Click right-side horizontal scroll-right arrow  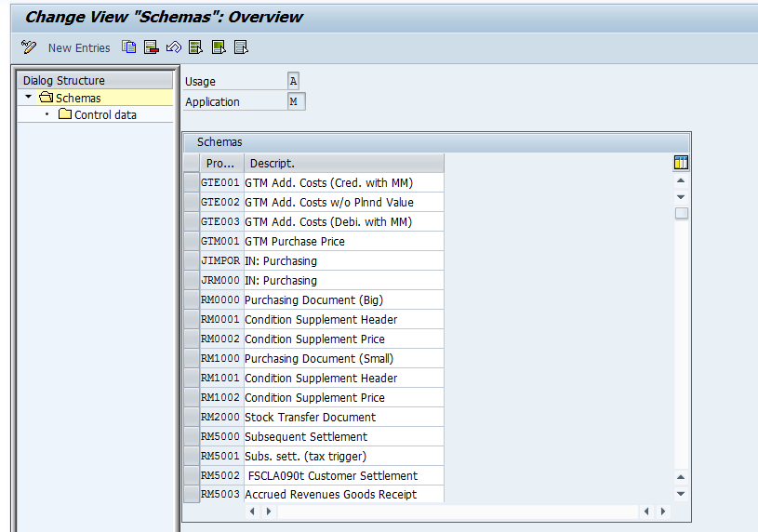pyautogui.click(x=663, y=512)
